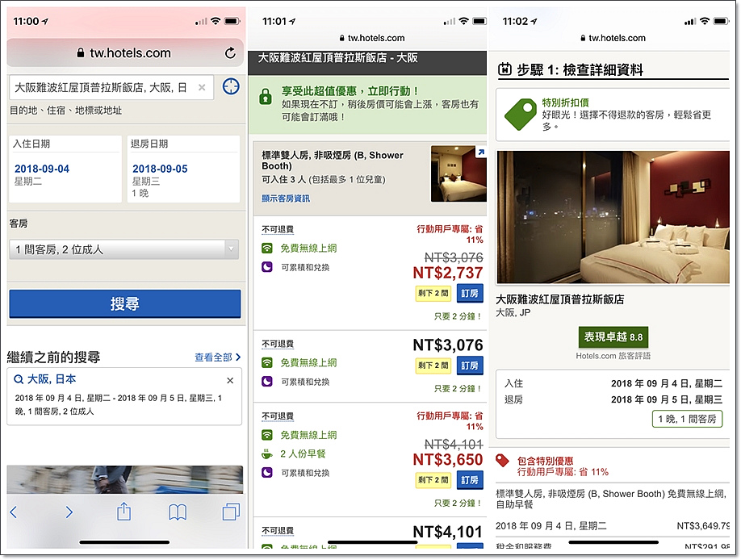
Task: Tap the battery icon at 11:00
Action: (232, 21)
